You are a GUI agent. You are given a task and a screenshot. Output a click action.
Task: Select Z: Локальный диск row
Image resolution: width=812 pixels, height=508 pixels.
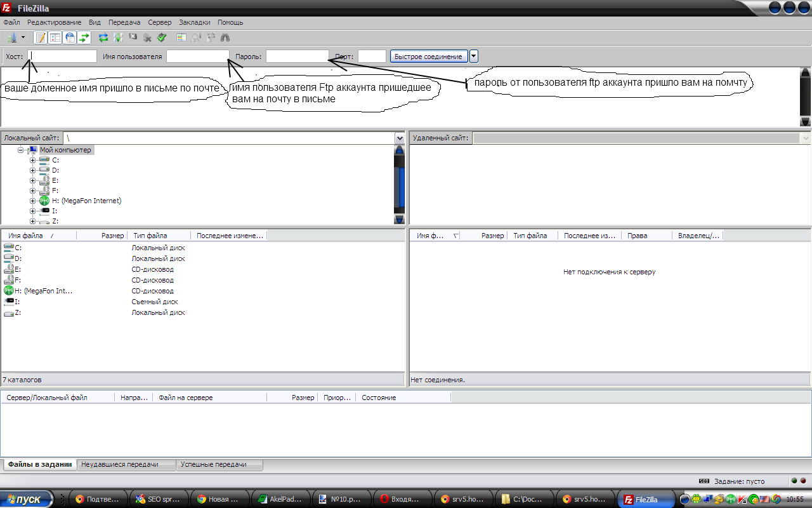pyautogui.click(x=134, y=312)
